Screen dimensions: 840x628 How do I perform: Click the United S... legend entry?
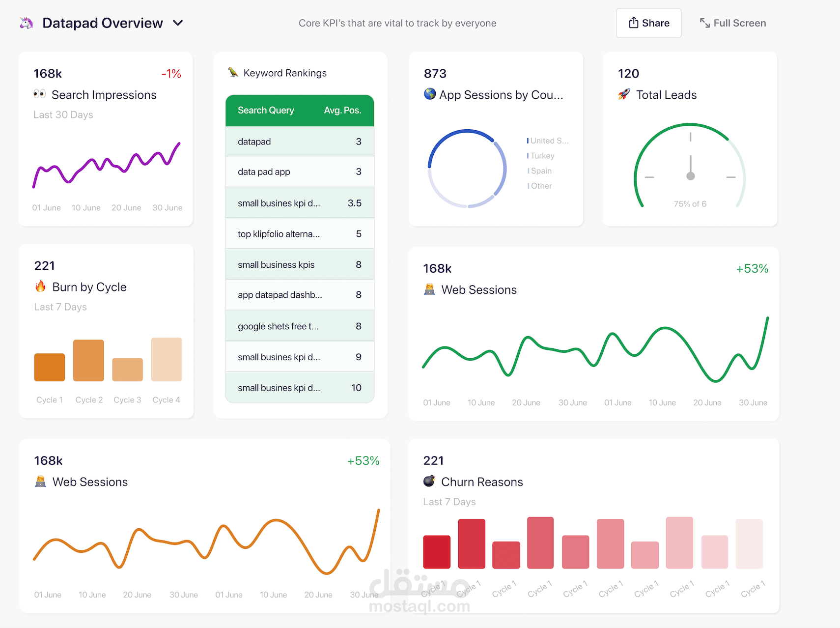click(x=548, y=141)
